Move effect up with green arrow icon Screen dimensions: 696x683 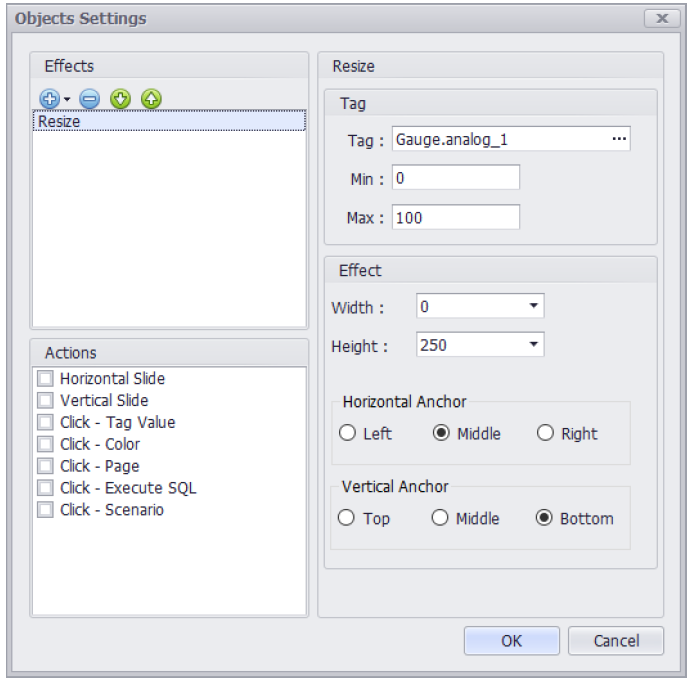tap(151, 99)
